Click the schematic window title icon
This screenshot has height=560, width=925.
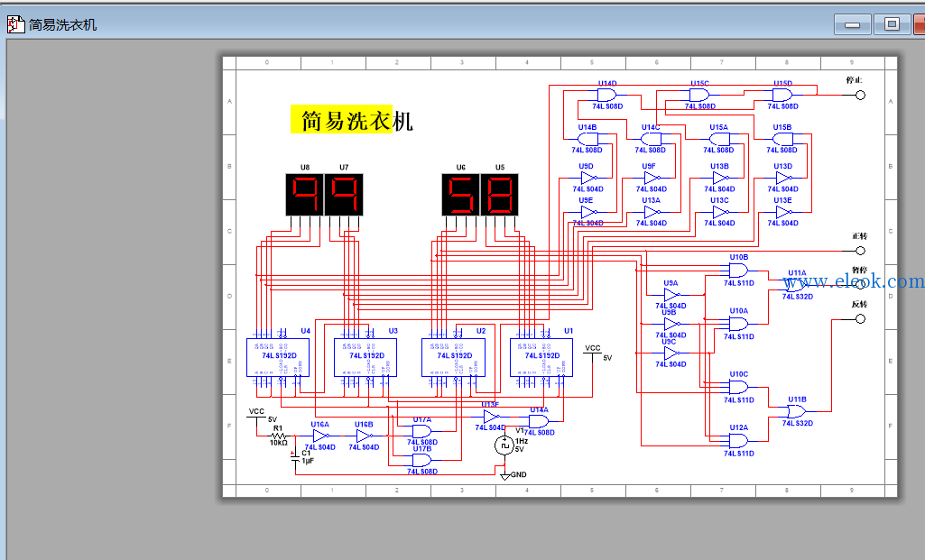pyautogui.click(x=16, y=24)
